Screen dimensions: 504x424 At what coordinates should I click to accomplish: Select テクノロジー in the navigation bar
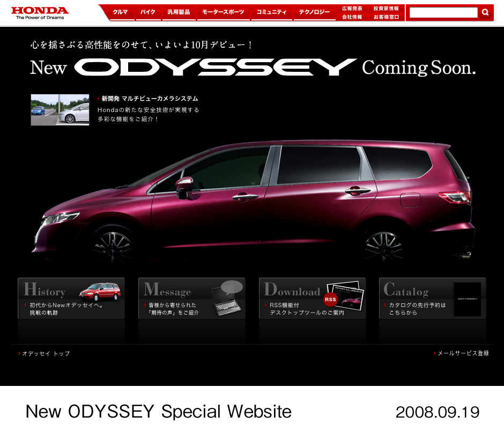click(x=314, y=12)
